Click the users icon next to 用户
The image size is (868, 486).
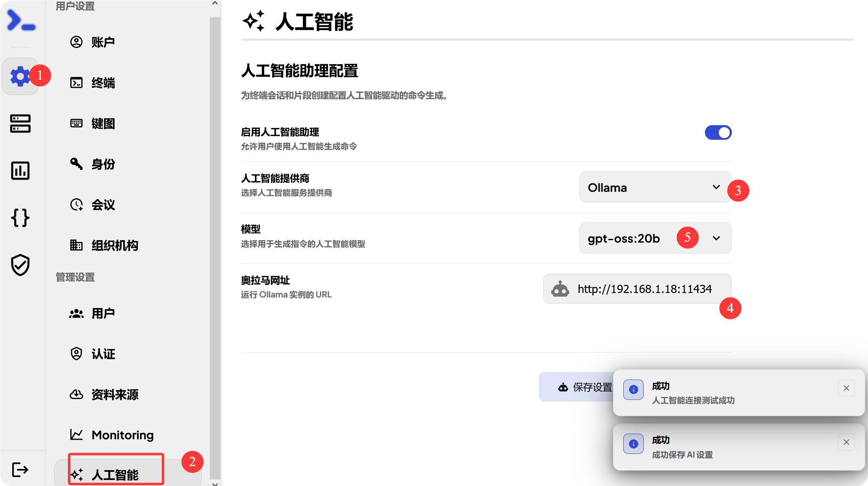[76, 313]
